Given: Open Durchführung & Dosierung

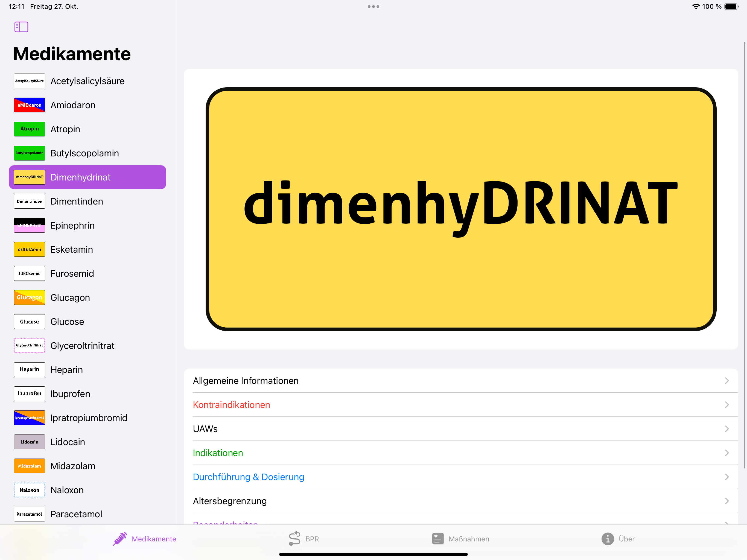Looking at the screenshot, I should (x=248, y=477).
